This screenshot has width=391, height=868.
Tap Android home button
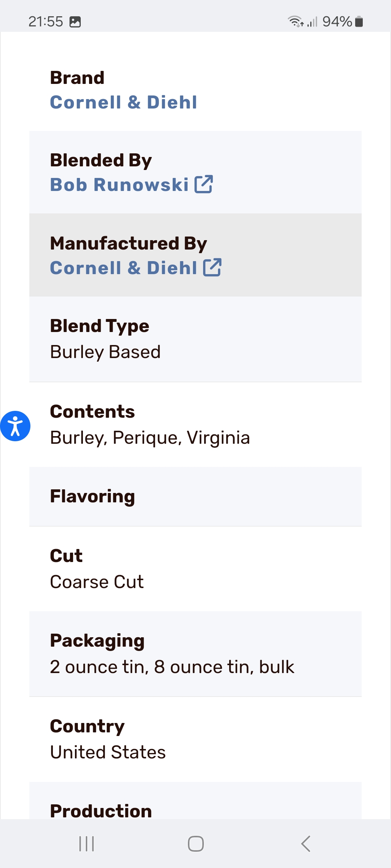[195, 844]
